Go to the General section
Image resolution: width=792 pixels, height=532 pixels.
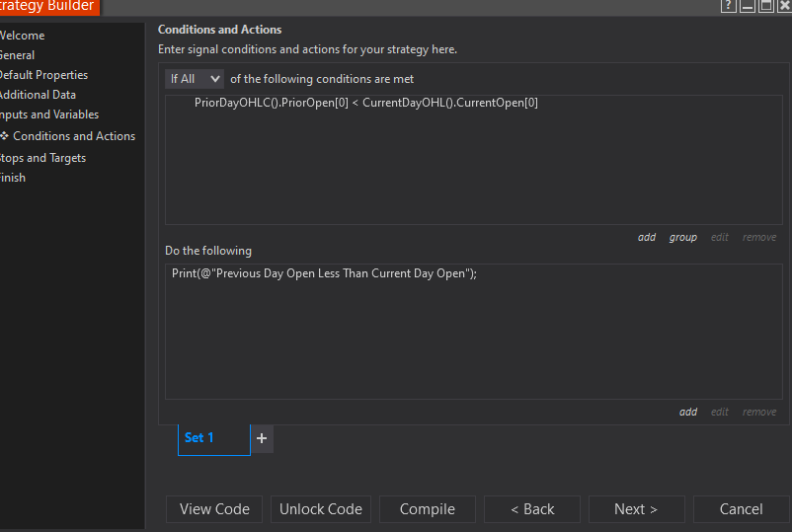click(x=17, y=55)
